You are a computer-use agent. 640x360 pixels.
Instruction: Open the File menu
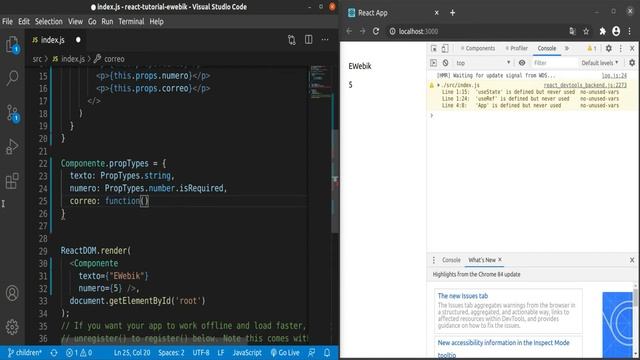tap(7, 22)
